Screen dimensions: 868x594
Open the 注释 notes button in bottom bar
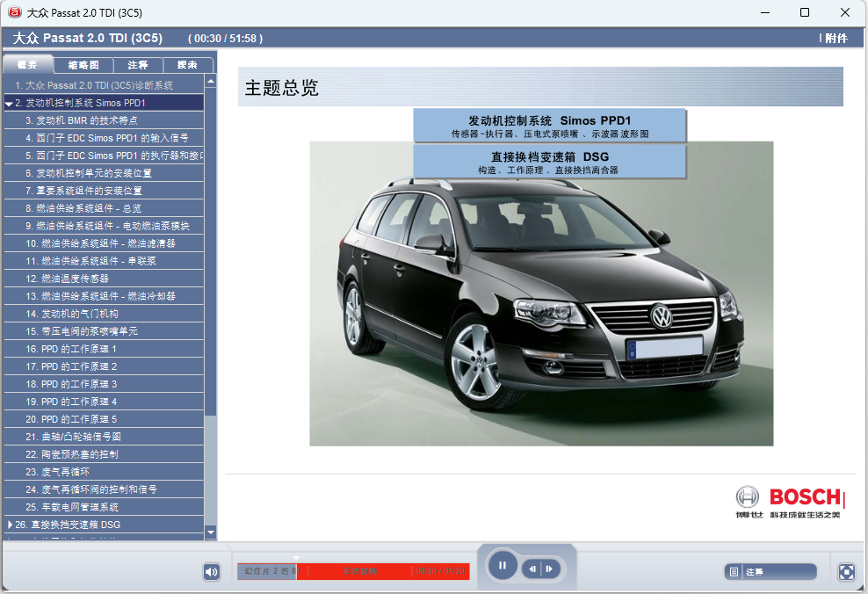pyautogui.click(x=770, y=572)
